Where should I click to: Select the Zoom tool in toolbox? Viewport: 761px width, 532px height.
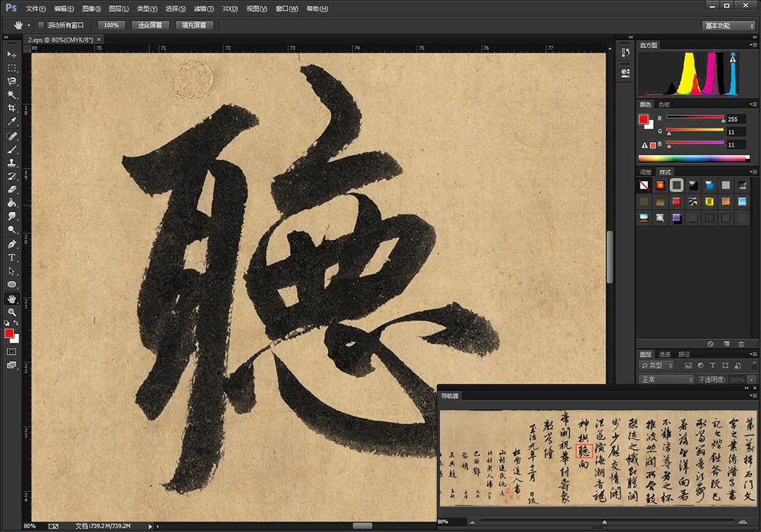pyautogui.click(x=12, y=312)
